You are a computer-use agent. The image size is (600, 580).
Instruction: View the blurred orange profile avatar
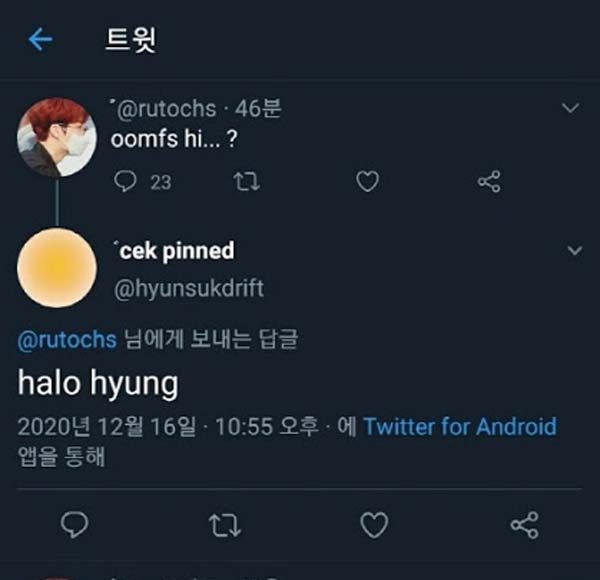pos(57,267)
